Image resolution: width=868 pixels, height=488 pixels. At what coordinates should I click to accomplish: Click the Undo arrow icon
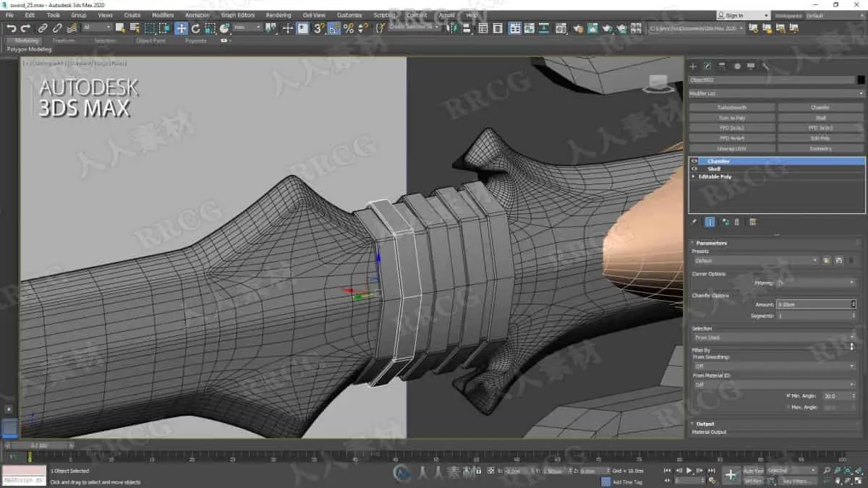pyautogui.click(x=12, y=28)
